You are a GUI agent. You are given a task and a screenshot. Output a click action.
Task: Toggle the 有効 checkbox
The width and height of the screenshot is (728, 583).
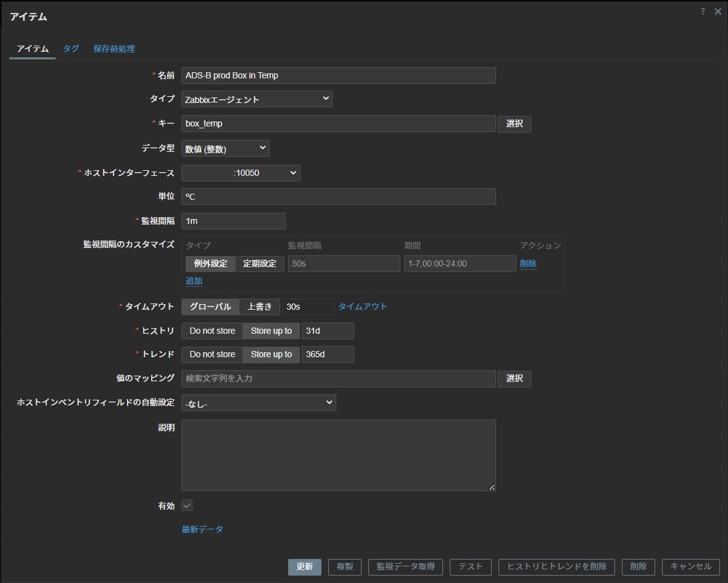[x=187, y=506]
